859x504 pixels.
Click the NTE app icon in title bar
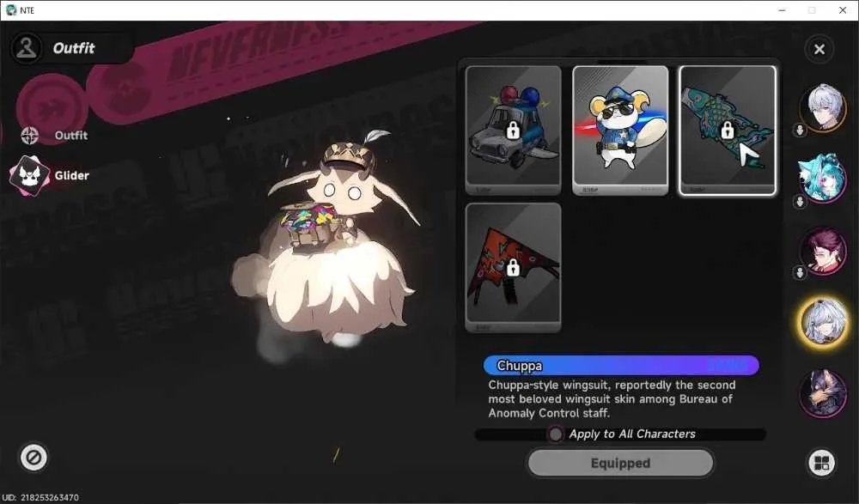tap(11, 9)
